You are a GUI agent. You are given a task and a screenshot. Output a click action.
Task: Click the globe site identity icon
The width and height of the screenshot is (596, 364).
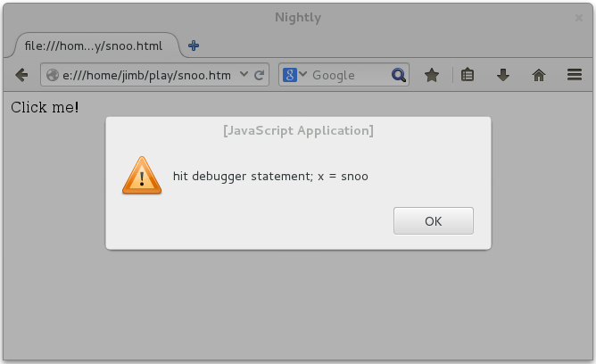click(52, 76)
